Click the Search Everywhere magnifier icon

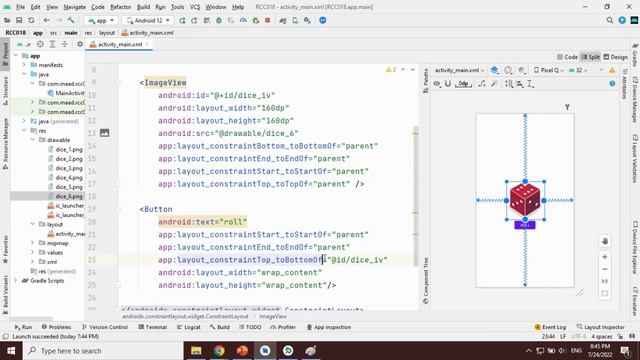tap(610, 20)
